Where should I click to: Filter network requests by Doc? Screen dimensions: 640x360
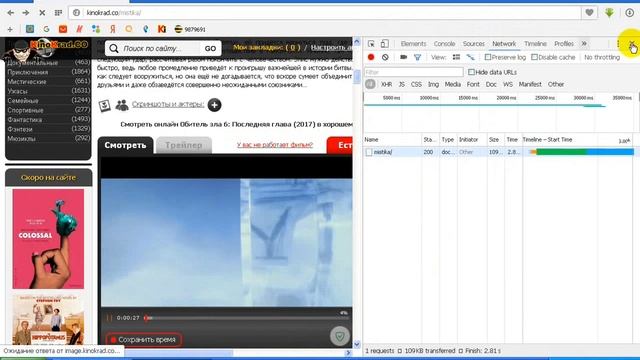pyautogui.click(x=491, y=84)
